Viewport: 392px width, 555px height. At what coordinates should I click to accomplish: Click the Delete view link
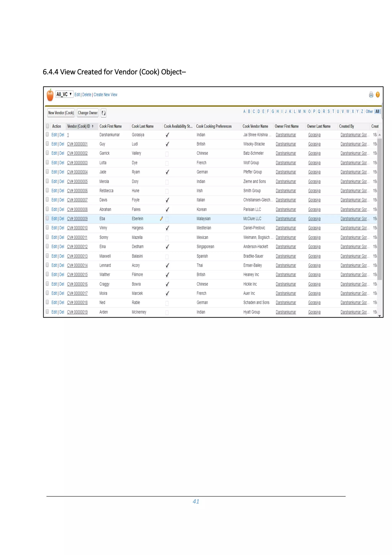pos(87,95)
